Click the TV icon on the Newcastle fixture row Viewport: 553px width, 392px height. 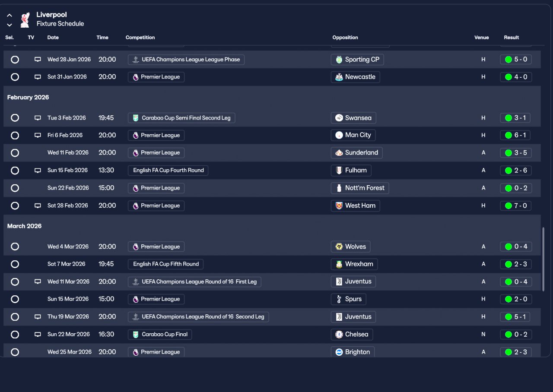tap(38, 77)
